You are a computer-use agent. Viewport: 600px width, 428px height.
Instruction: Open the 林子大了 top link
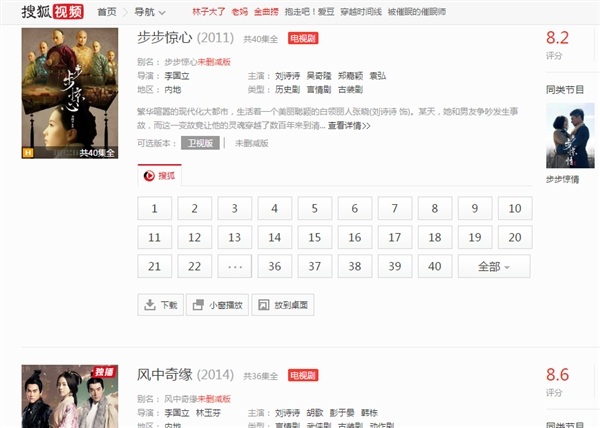pos(209,12)
